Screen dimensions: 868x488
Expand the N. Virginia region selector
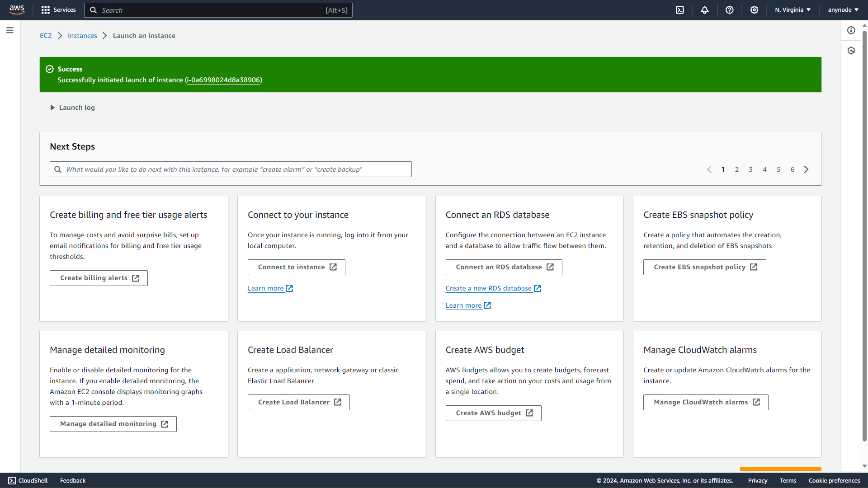click(792, 9)
